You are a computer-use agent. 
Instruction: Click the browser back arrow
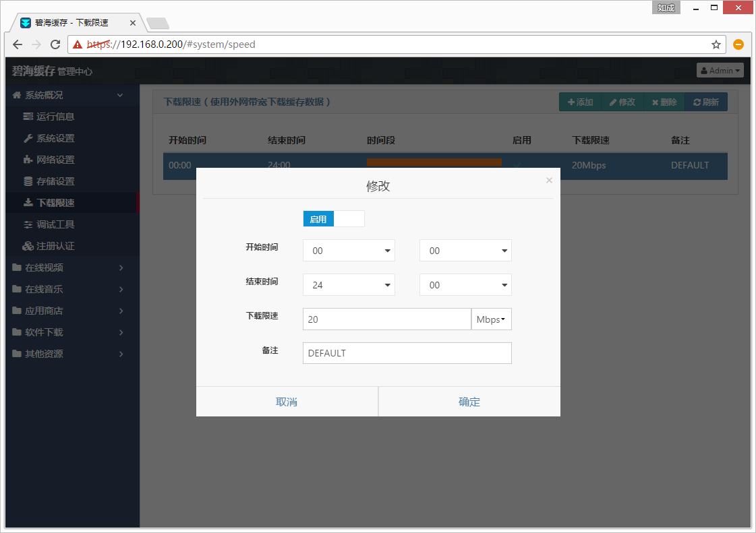(x=18, y=44)
